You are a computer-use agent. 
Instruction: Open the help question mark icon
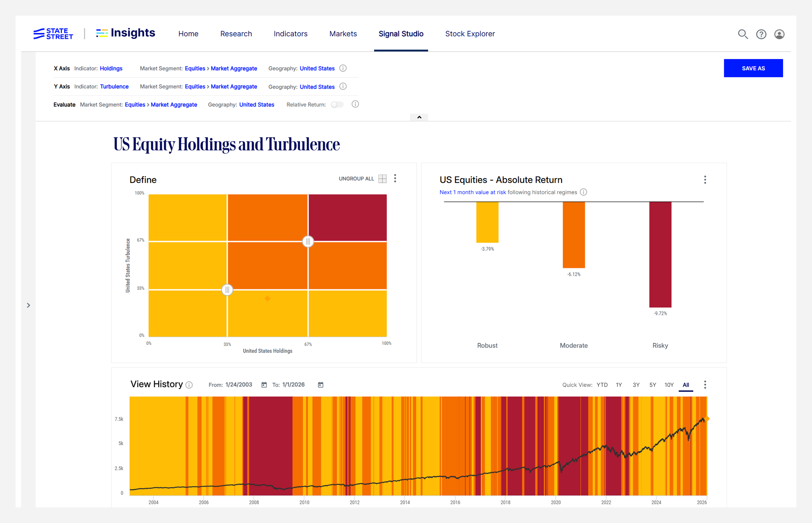pyautogui.click(x=761, y=34)
